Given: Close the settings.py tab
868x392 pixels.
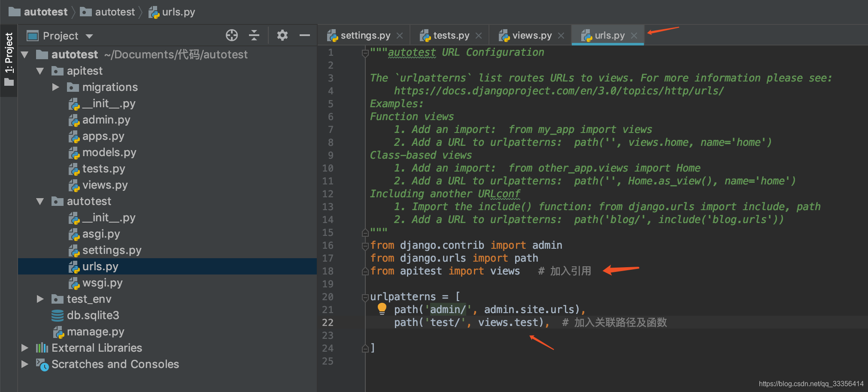Looking at the screenshot, I should (400, 36).
